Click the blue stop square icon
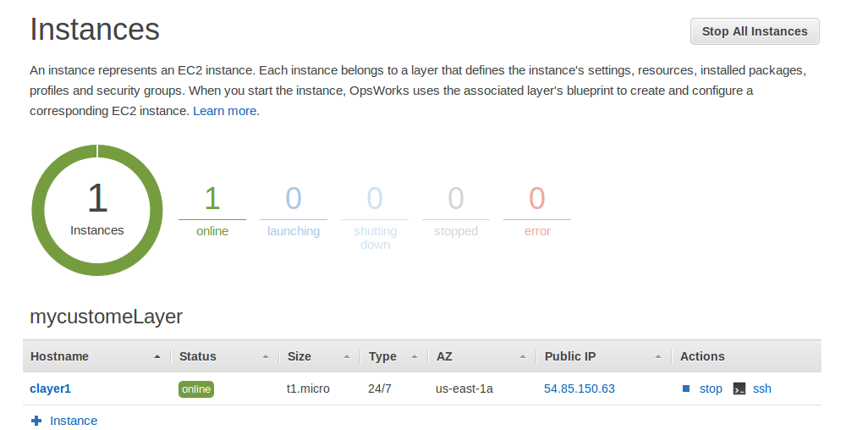This screenshot has width=868, height=430. (x=687, y=389)
